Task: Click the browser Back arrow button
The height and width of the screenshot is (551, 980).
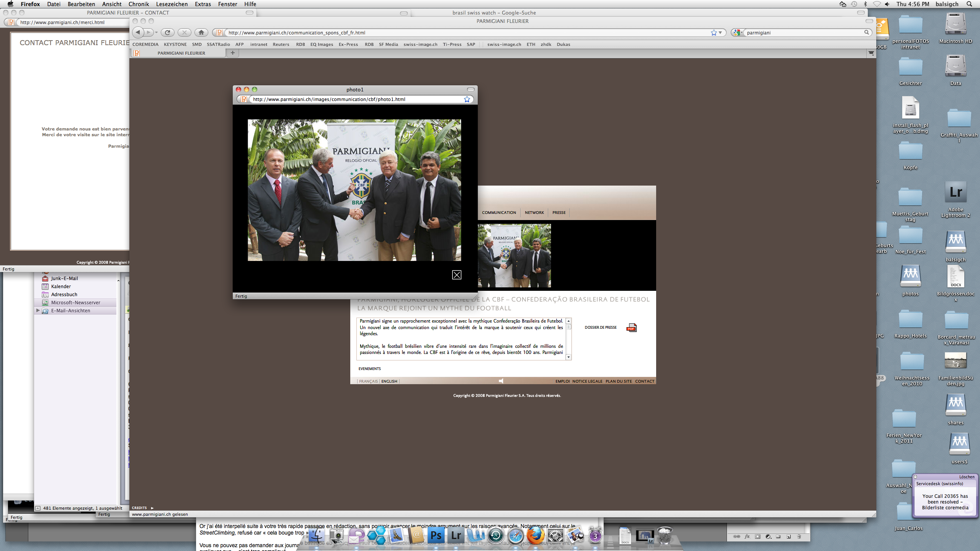Action: pos(138,33)
